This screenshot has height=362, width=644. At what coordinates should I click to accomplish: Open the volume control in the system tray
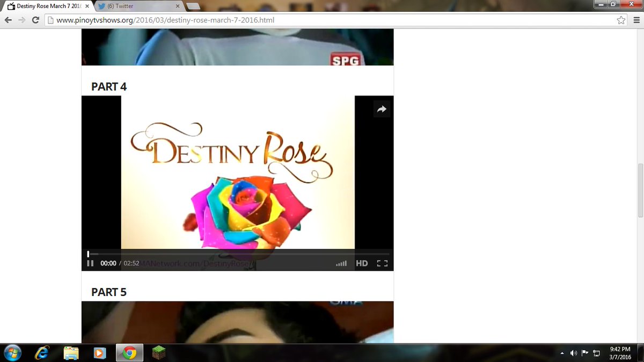pyautogui.click(x=574, y=353)
